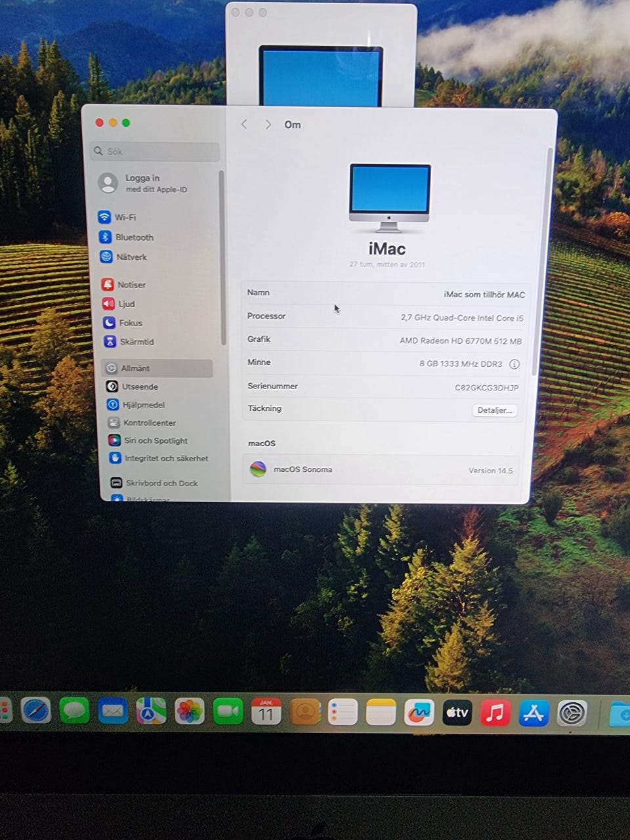Screen dimensions: 630x840
Task: Open Skrivbord och Dock settings
Action: tap(154, 483)
